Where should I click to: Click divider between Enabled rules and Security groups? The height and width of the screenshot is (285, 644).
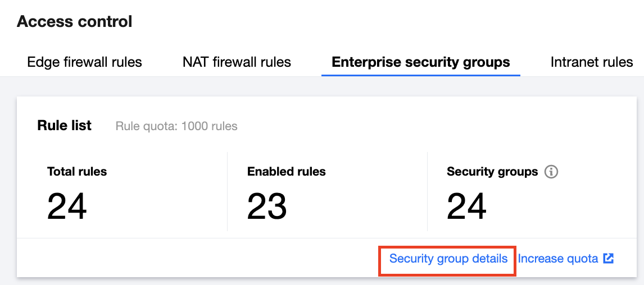[427, 191]
